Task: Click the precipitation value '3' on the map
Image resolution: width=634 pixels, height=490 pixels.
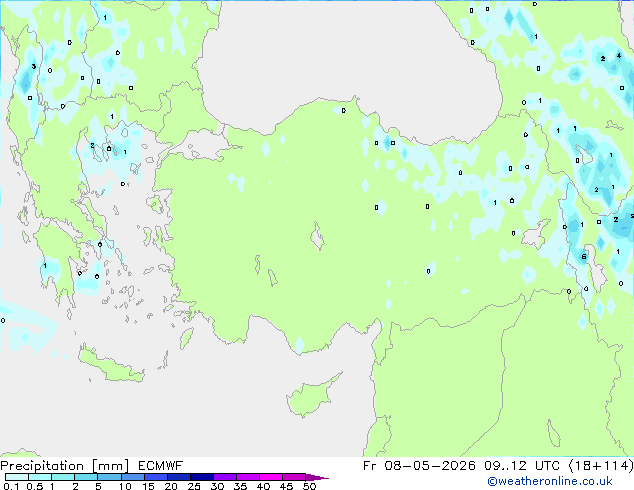Action: tap(34, 66)
